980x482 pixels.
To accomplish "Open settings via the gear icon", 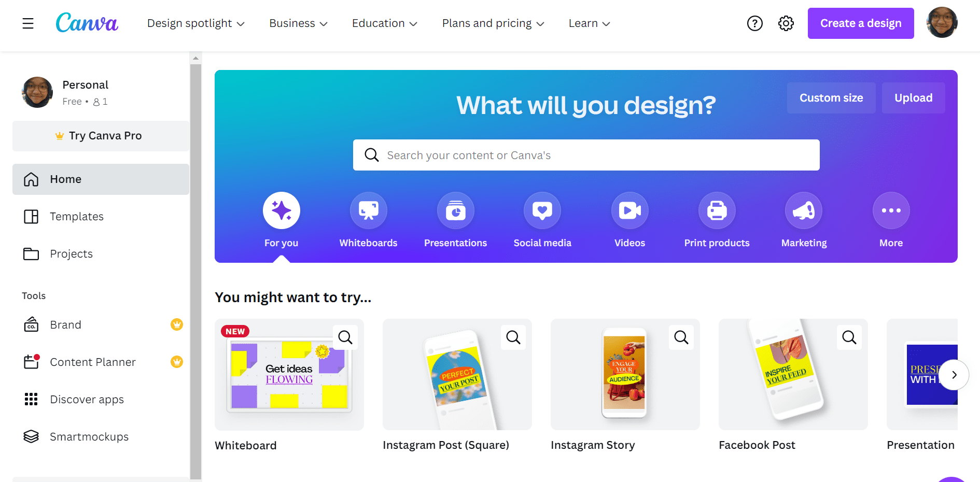I will click(x=786, y=23).
